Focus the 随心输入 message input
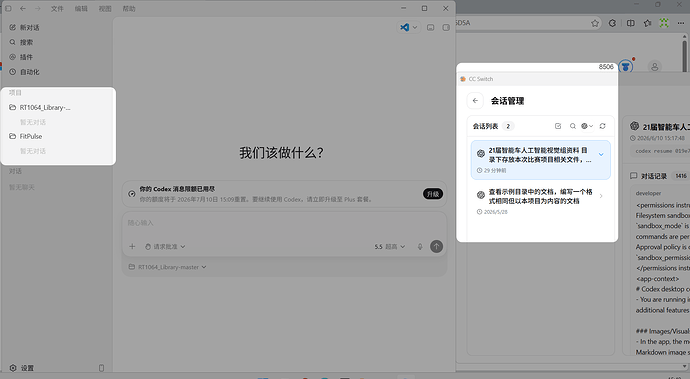 [x=284, y=223]
